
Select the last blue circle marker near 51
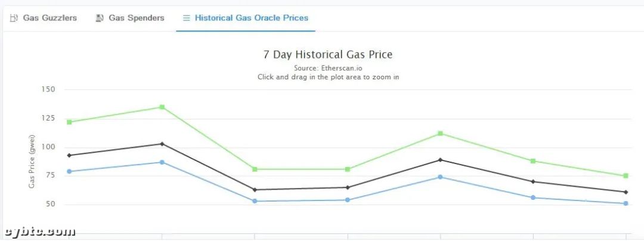626,203
